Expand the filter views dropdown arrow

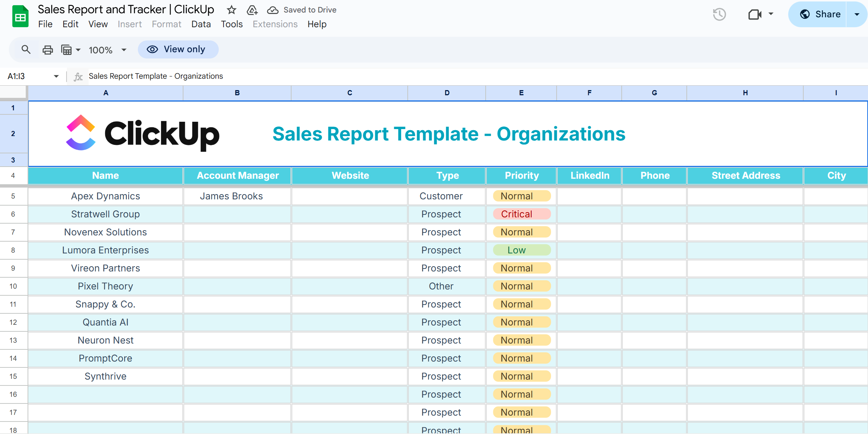pos(78,50)
